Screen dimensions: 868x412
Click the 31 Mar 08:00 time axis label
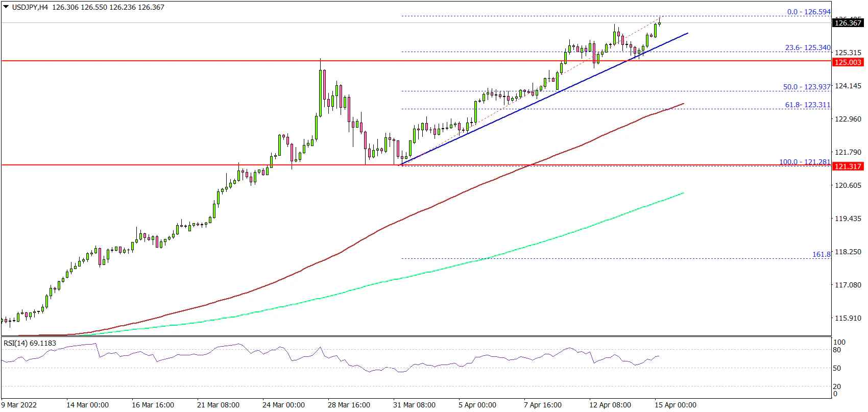pos(414,405)
